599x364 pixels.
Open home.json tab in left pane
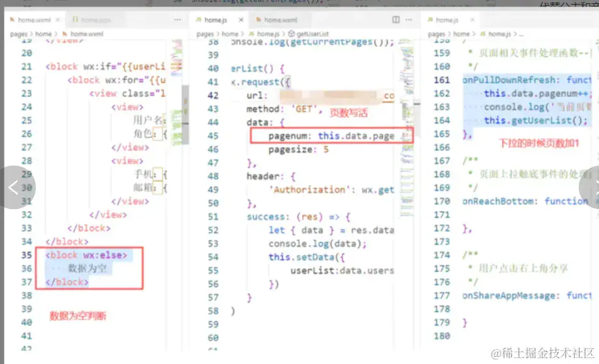96,20
